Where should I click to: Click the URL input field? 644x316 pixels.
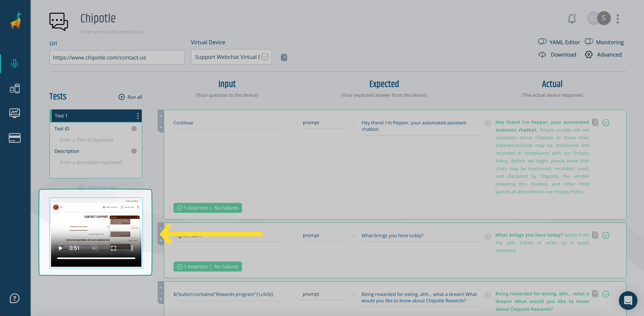[x=117, y=57]
